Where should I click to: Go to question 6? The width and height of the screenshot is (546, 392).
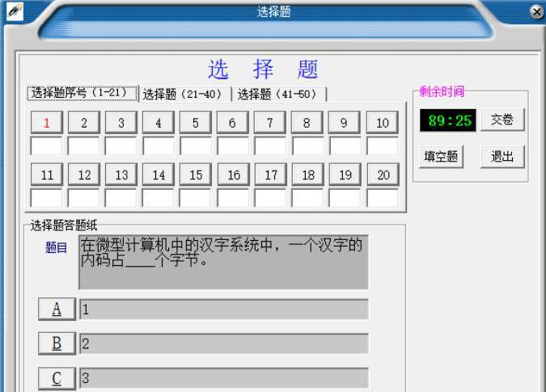(233, 122)
